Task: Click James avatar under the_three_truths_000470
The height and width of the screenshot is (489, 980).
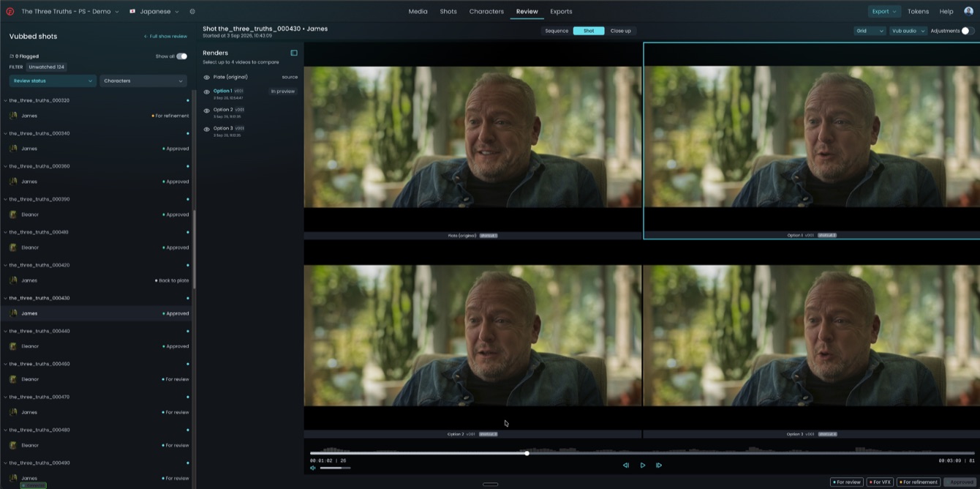Action: 13,412
